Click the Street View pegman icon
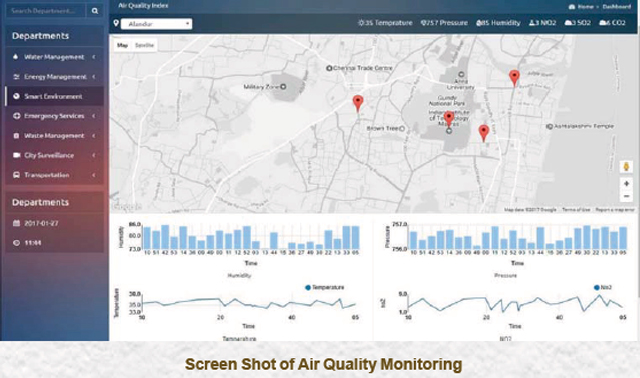The height and width of the screenshot is (378, 640). (x=626, y=166)
